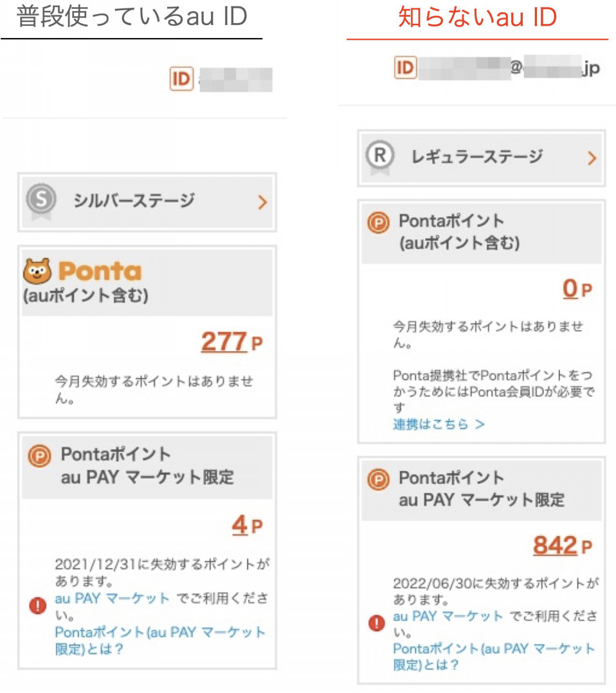Click the silver S stage medal icon
Image resolution: width=616 pixels, height=693 pixels.
pos(41,201)
